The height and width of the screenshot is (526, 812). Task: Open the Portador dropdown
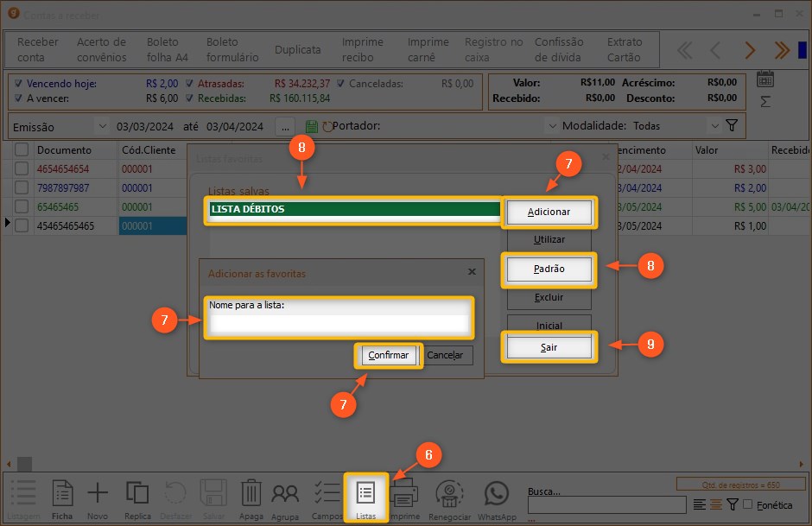tap(552, 126)
